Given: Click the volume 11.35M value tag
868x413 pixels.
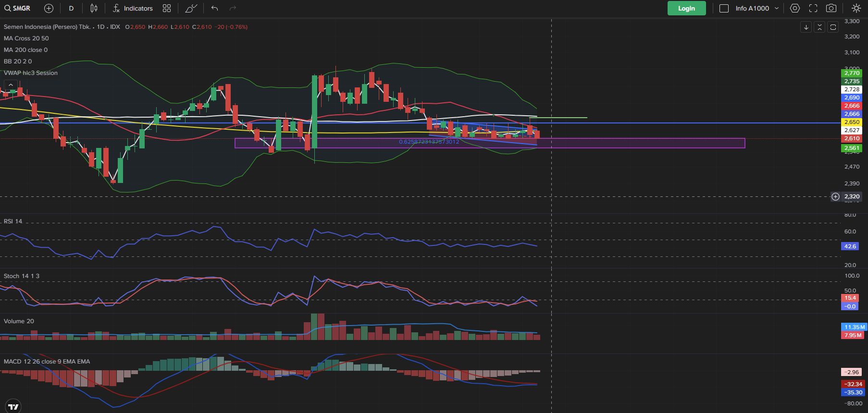Looking at the screenshot, I should pyautogui.click(x=855, y=327).
